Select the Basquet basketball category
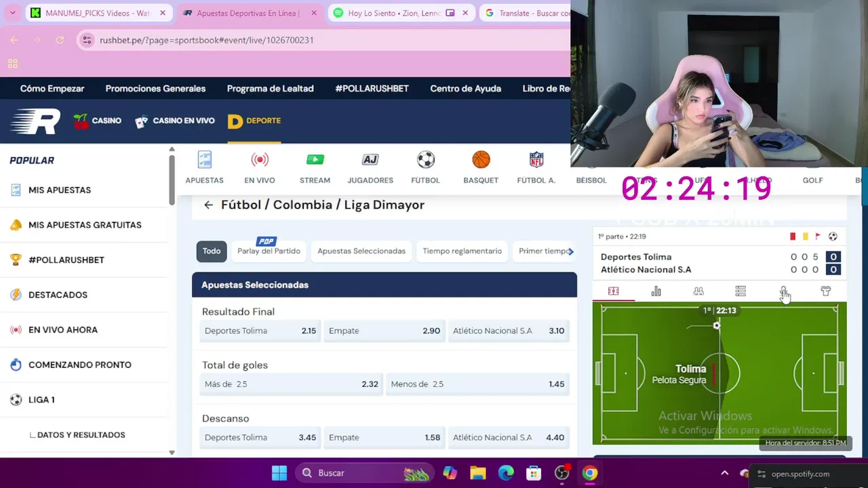 tap(481, 167)
